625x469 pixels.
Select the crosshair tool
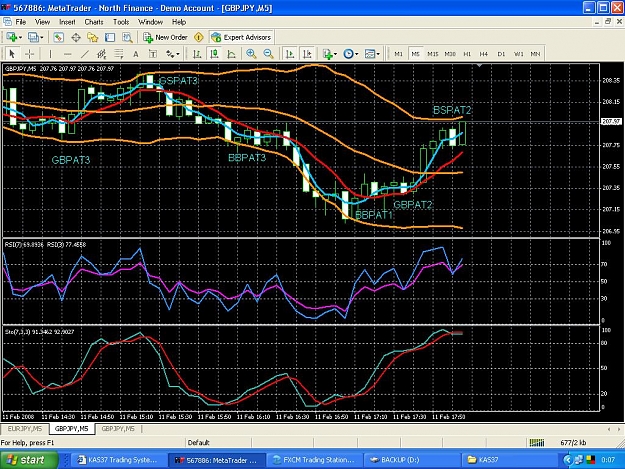(29, 54)
